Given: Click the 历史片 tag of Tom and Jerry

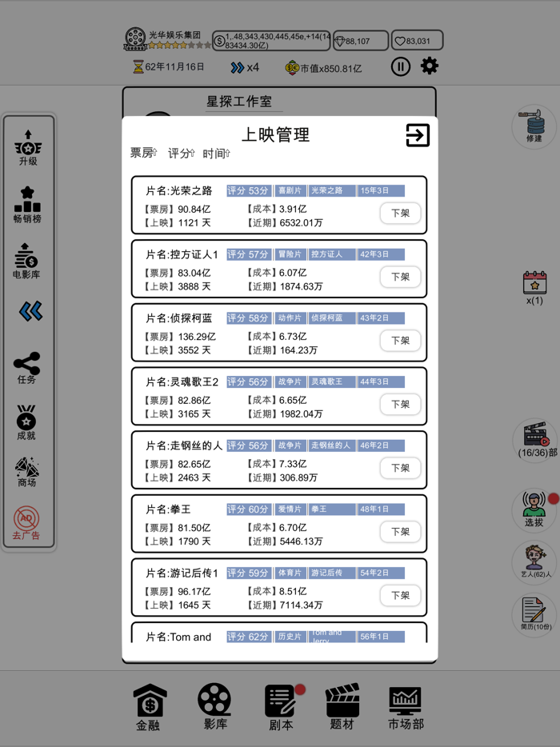Looking at the screenshot, I should coord(290,637).
